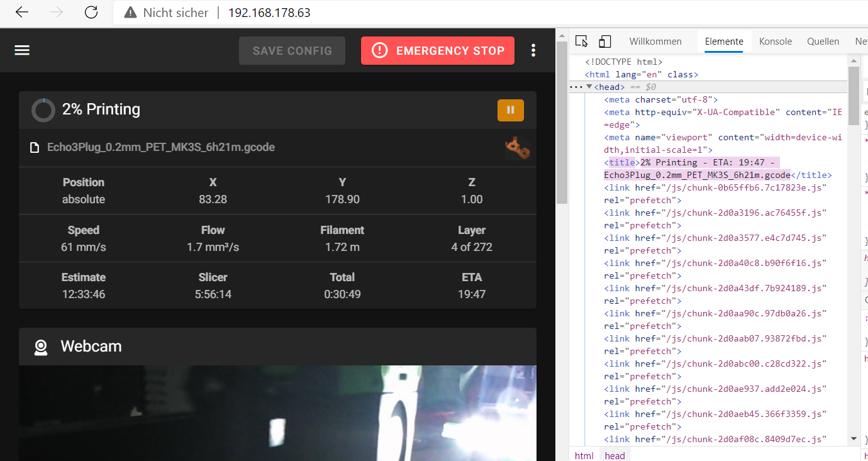Toggle the DevTools device emulation icon
The width and height of the screenshot is (868, 461).
tap(604, 42)
